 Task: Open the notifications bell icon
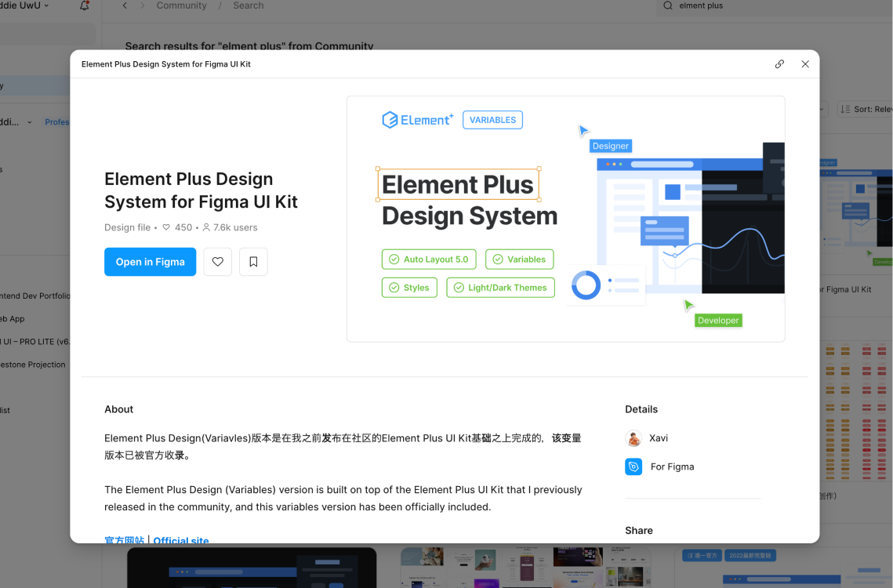pyautogui.click(x=85, y=5)
